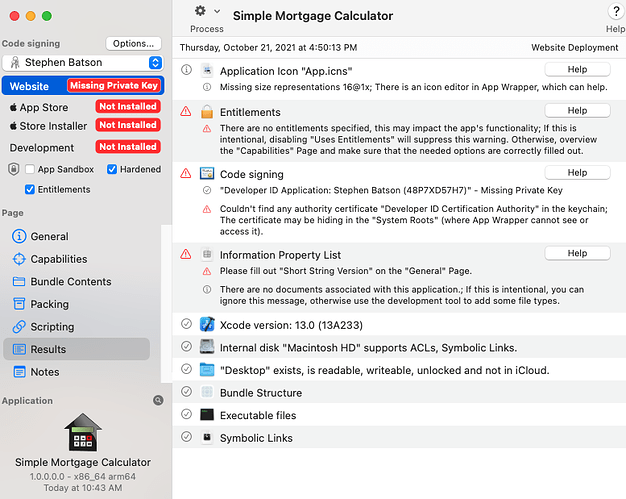Select the Development deployment row
626x499 pixels.
(83, 147)
